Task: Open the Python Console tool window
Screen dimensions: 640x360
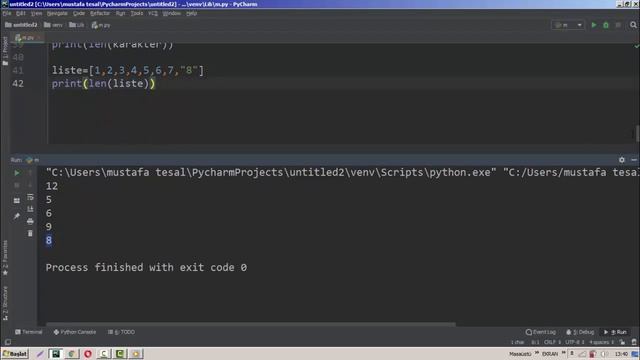Action: pyautogui.click(x=75, y=332)
